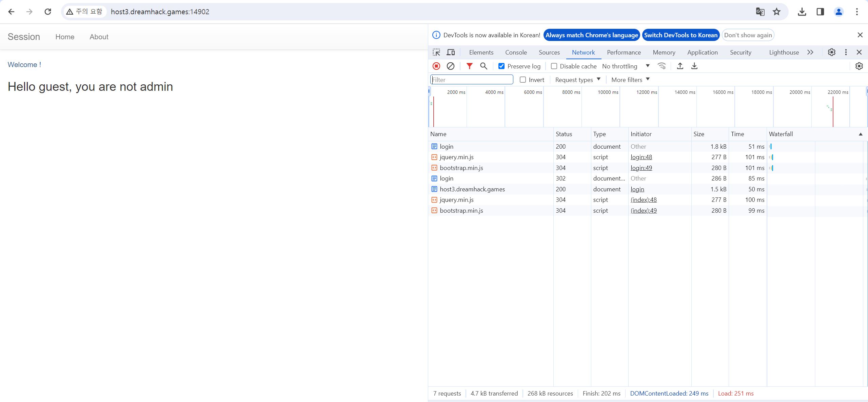
Task: Open the network search magnifier
Action: click(484, 66)
